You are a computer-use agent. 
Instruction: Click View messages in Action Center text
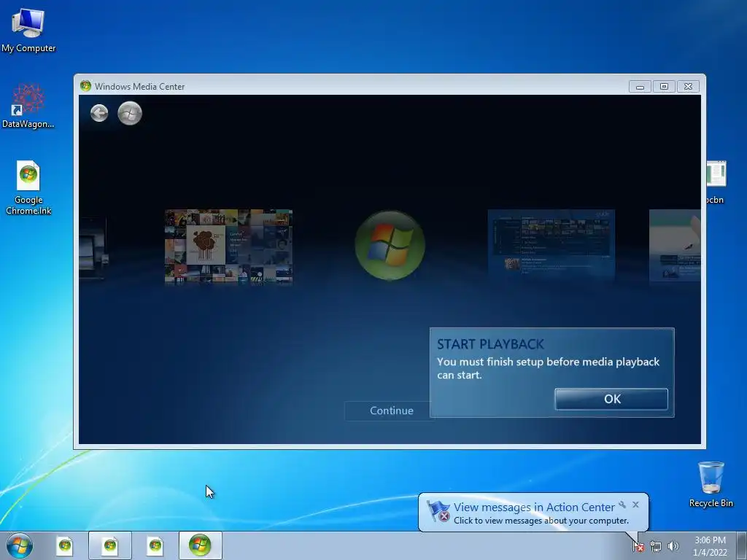534,507
